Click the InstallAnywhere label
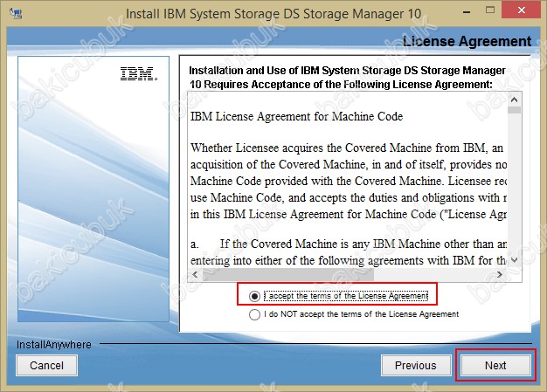547x392 pixels. click(x=54, y=345)
